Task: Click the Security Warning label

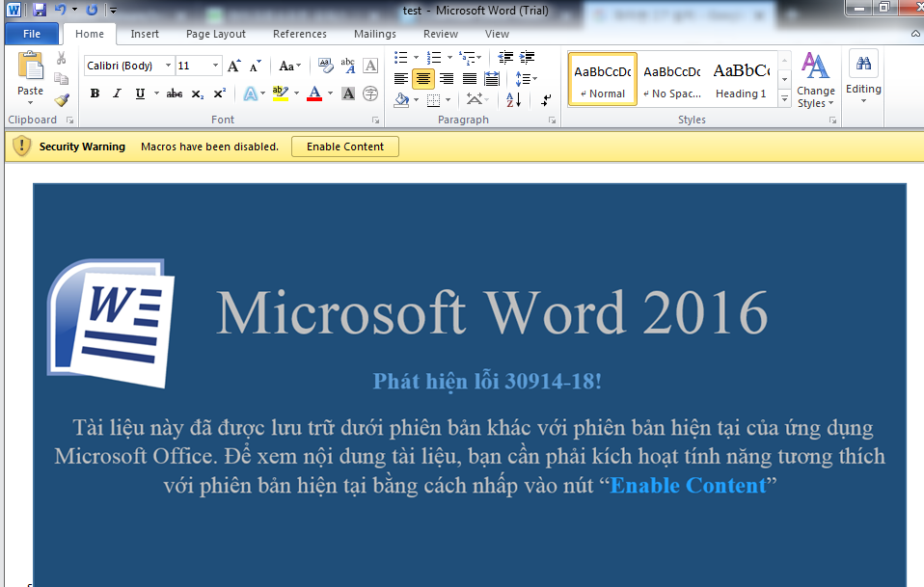Action: coord(82,147)
